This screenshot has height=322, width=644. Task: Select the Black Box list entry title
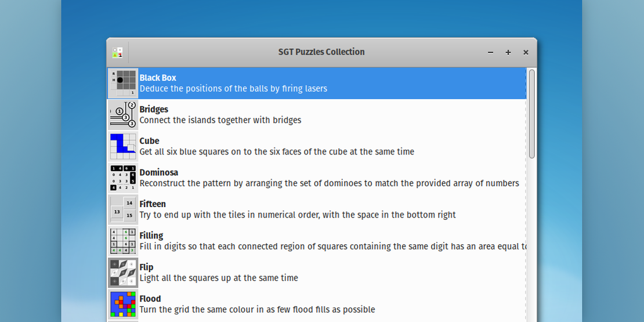tap(158, 78)
